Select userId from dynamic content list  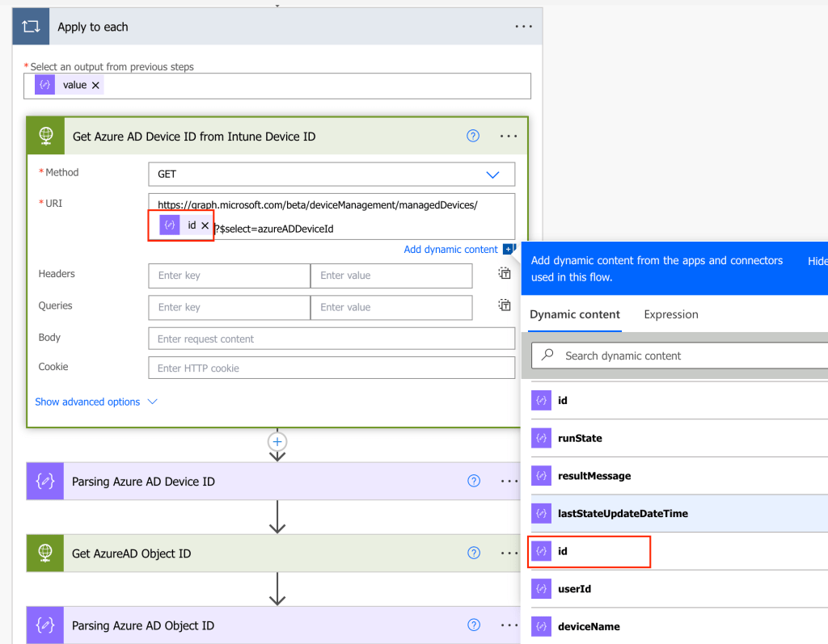[574, 588]
